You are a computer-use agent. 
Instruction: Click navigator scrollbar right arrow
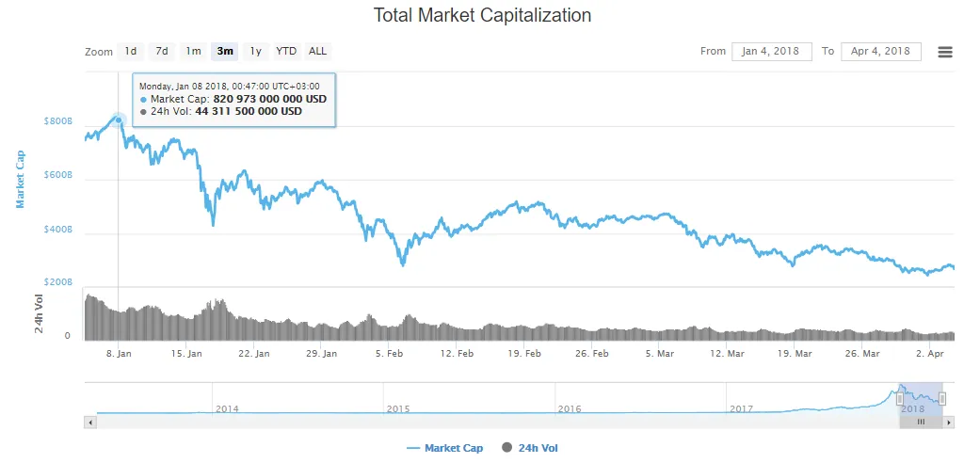pos(948,423)
